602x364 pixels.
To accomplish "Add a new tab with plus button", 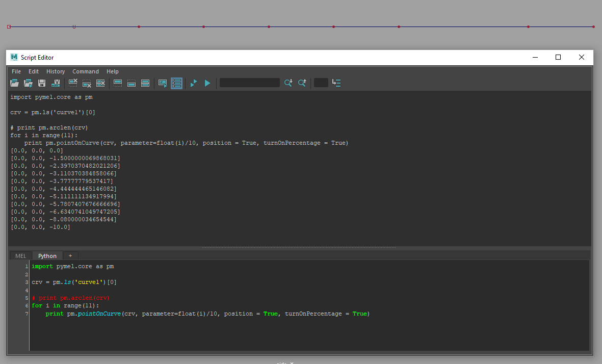I will coord(70,256).
